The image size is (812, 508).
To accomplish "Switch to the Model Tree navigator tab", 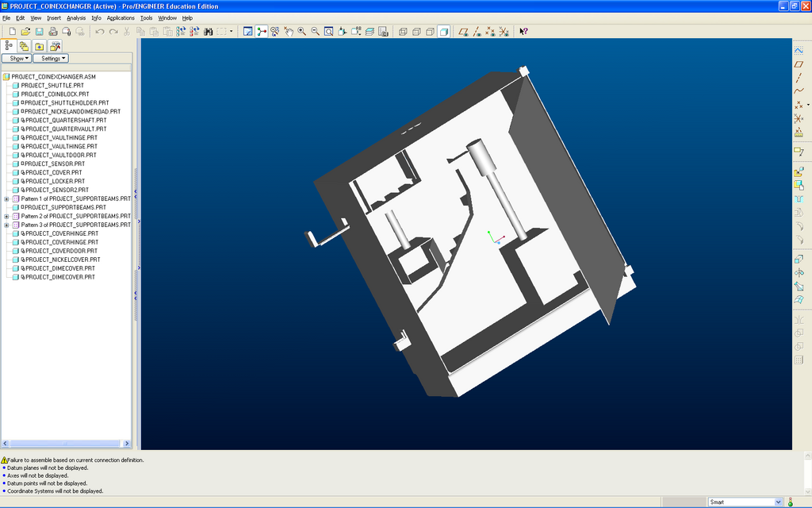I will (x=9, y=46).
